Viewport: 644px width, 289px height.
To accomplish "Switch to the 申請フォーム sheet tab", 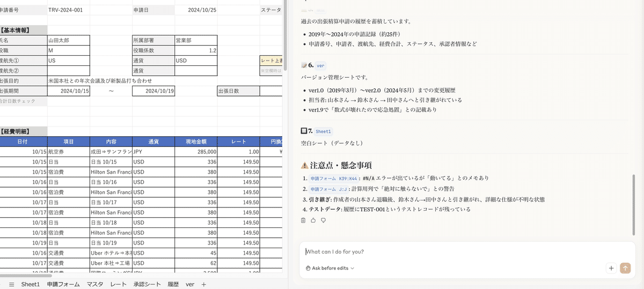I will [63, 284].
